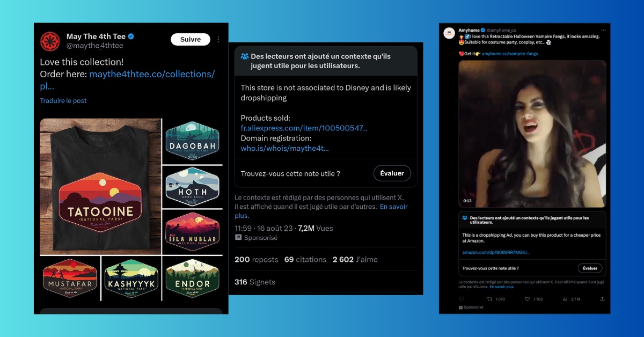The height and width of the screenshot is (337, 644).
Task: Follow May The 4th Tee with Suivre
Action: [191, 40]
